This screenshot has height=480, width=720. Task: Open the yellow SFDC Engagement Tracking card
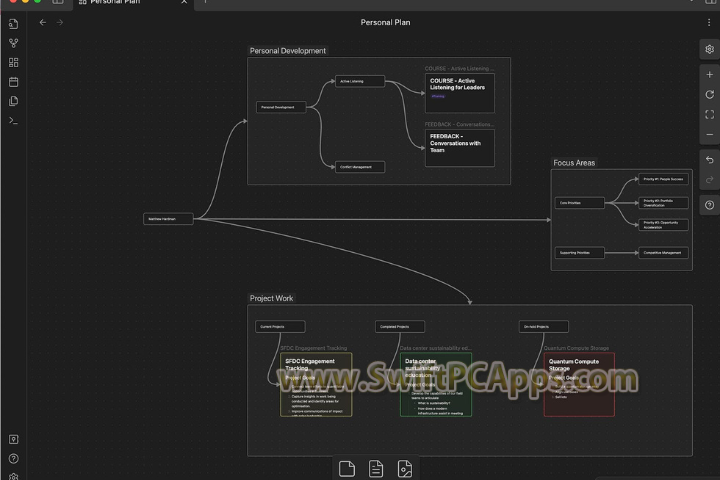pyautogui.click(x=316, y=384)
